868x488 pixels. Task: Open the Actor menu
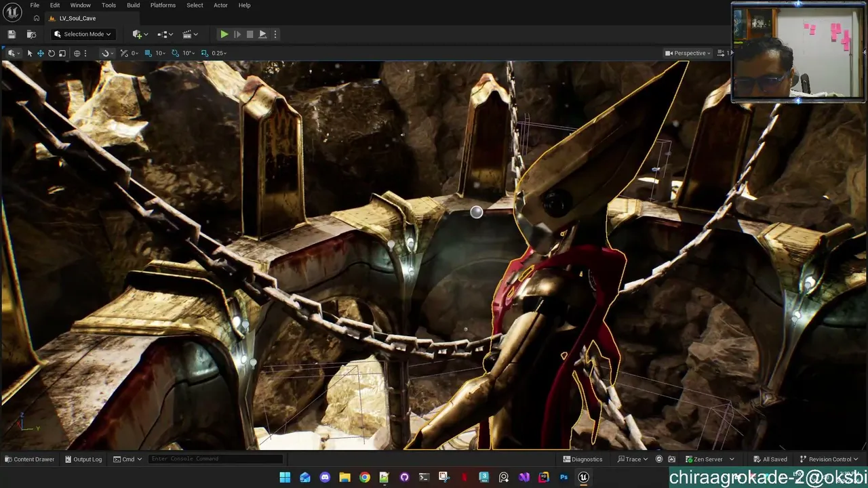(220, 5)
